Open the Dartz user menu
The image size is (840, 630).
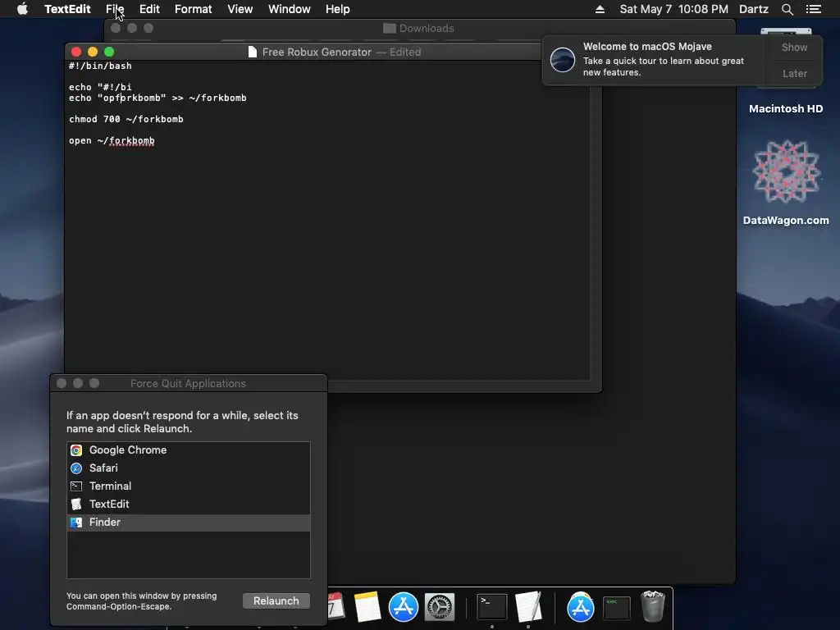(x=754, y=9)
